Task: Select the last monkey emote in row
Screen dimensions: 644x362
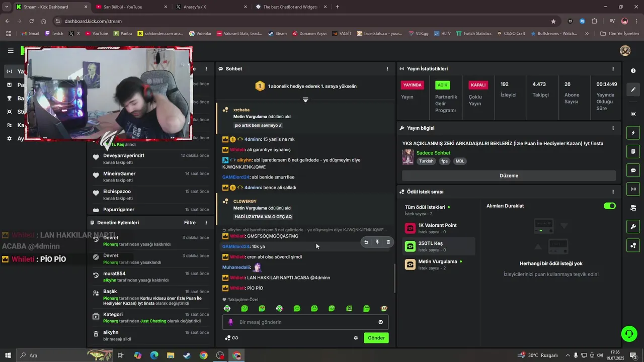Action: pos(384,308)
